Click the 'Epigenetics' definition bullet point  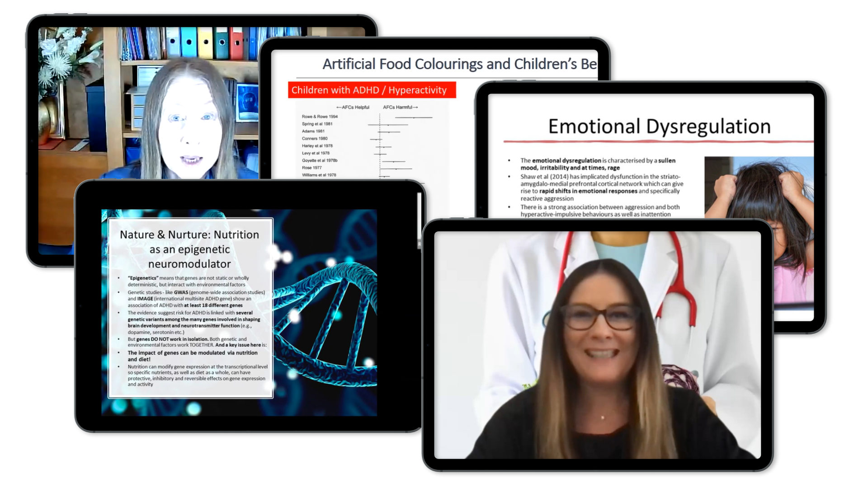188,281
